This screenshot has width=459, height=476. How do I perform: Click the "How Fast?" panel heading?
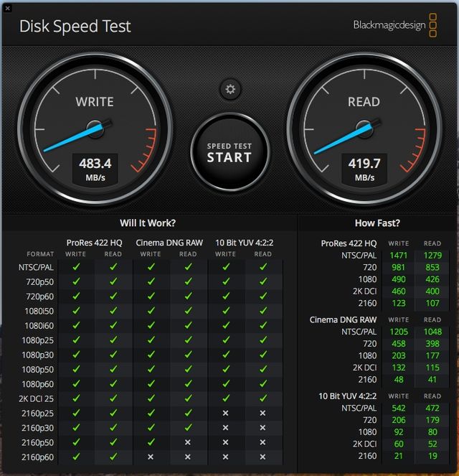377,223
